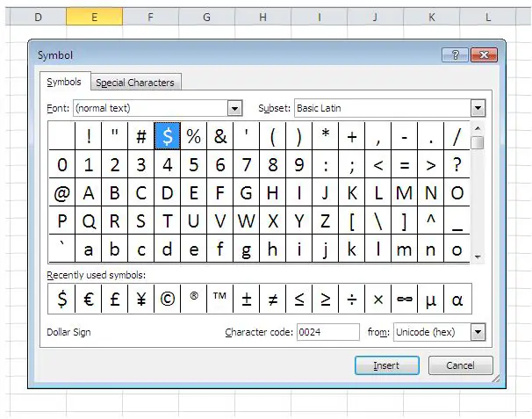Open the 'from' Unicode (hex) dropdown

478,332
